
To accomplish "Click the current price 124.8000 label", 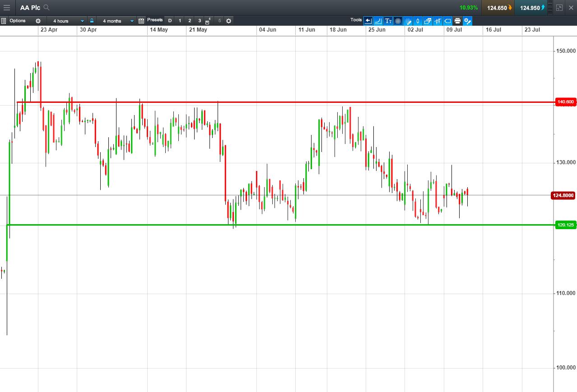I will (563, 195).
